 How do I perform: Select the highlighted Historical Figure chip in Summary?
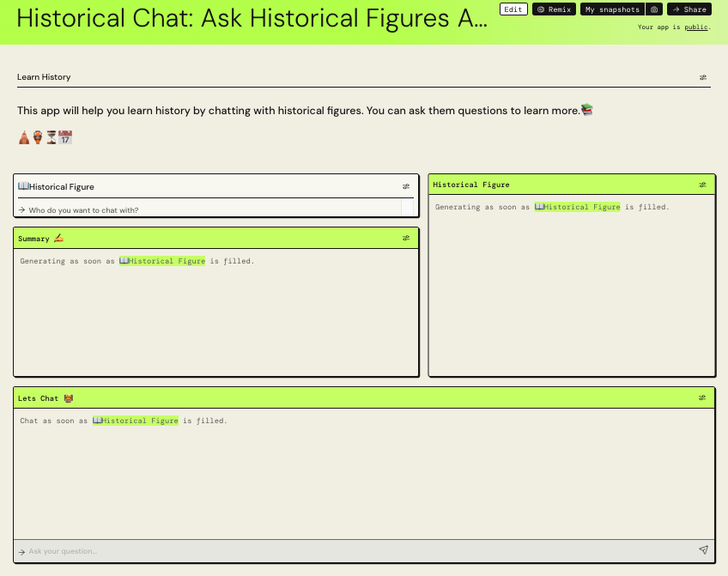click(161, 260)
